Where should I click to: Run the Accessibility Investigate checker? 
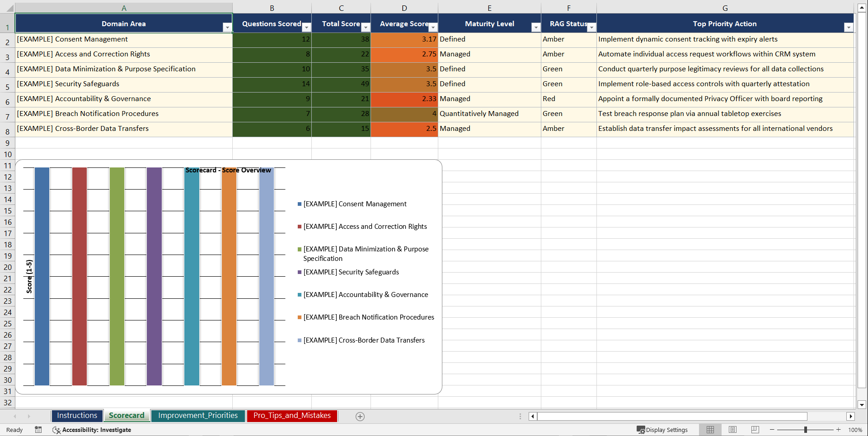click(x=92, y=430)
